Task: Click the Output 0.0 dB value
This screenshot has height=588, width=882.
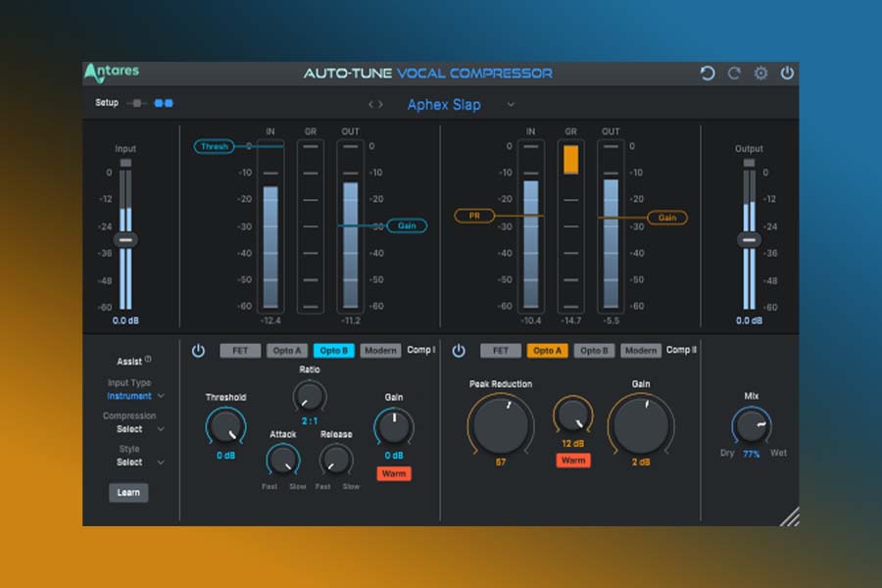Action: click(x=749, y=320)
